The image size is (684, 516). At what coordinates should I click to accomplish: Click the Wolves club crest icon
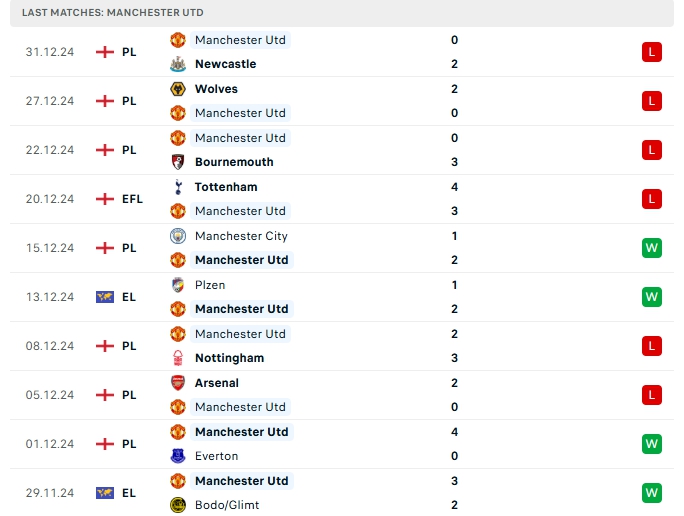point(178,89)
